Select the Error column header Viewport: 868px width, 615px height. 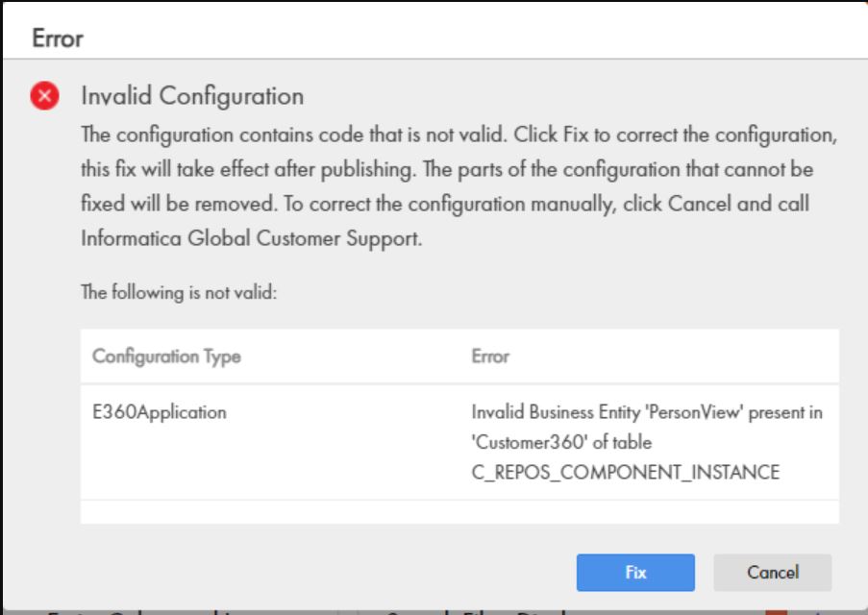click(x=490, y=356)
